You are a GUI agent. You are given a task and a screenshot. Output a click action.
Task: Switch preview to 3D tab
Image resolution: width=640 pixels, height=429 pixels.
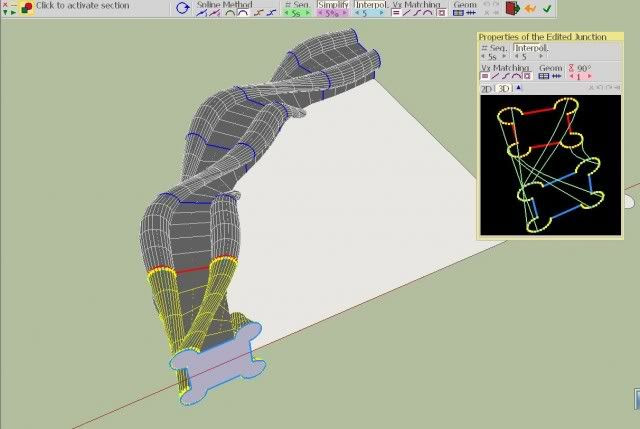504,88
